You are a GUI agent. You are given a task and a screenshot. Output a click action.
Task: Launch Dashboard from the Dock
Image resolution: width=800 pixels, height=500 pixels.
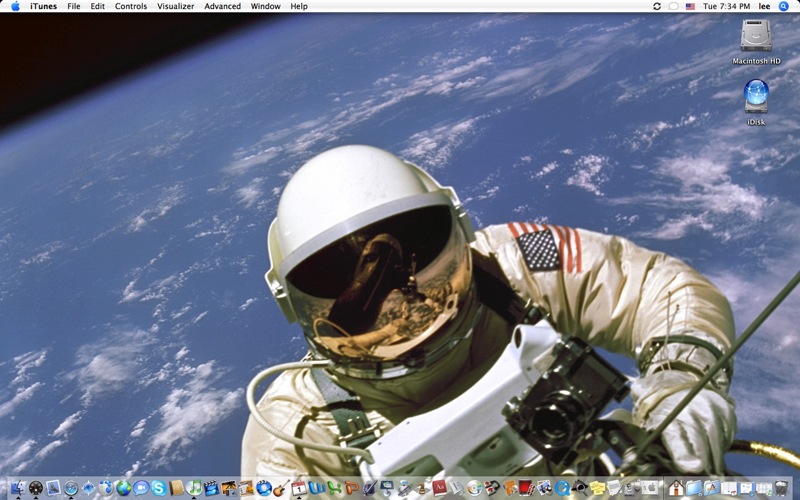36,488
